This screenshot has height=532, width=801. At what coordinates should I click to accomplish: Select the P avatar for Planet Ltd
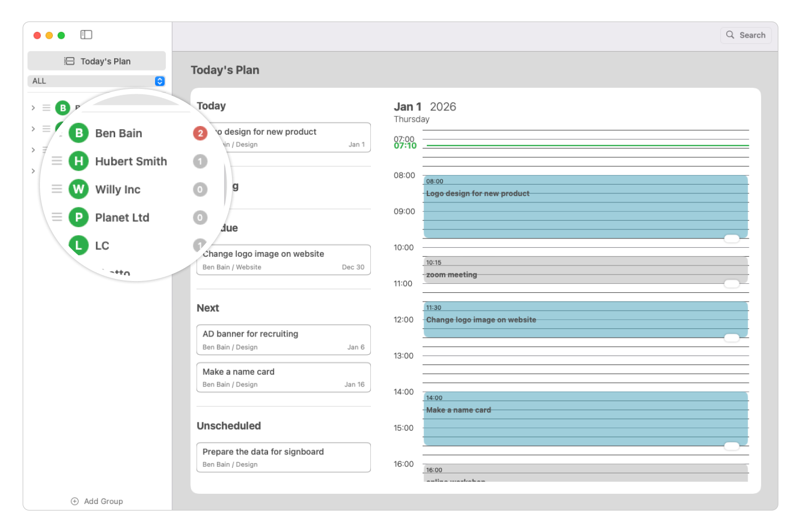[79, 218]
